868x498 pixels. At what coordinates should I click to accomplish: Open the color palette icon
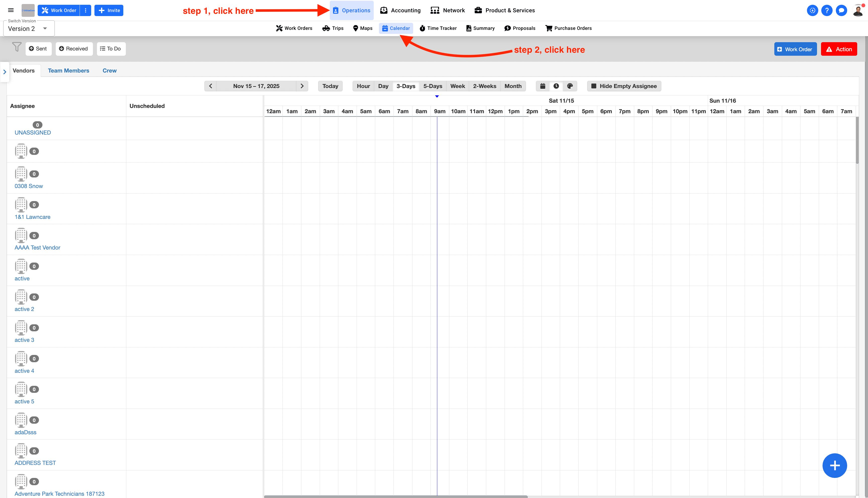pos(570,86)
